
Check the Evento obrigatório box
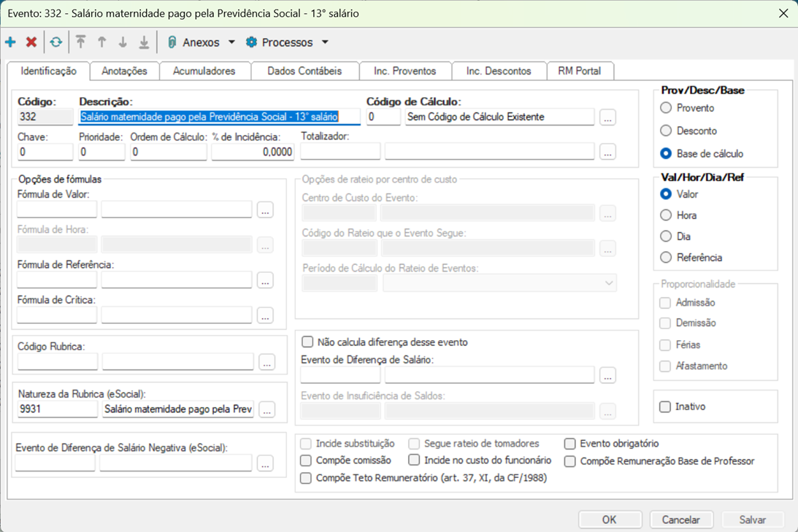569,444
